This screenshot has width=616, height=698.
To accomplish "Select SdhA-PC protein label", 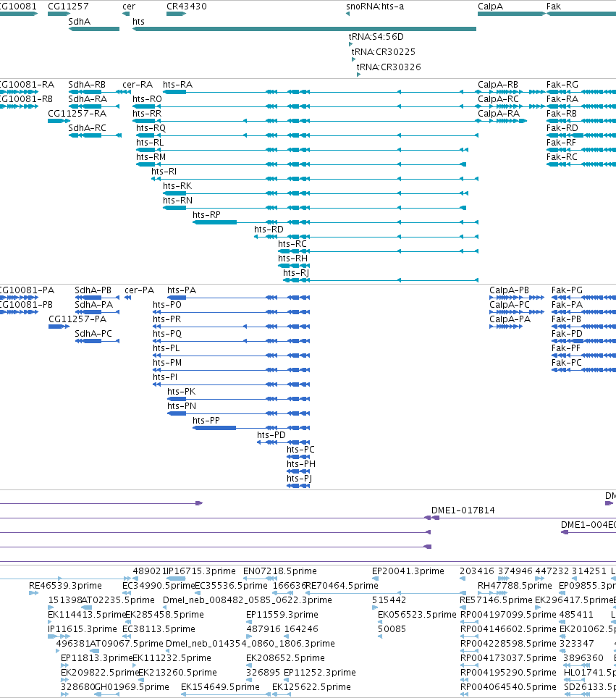I will pos(93,333).
